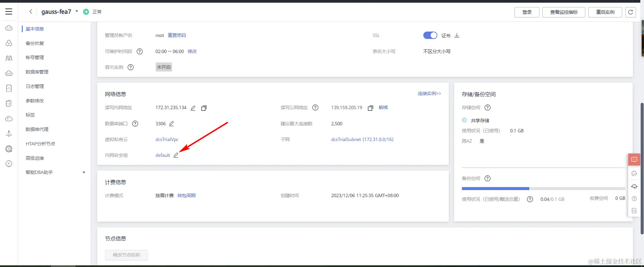The image size is (644, 267).
Task: Open the 日志管理 menu item
Action: pos(35,86)
